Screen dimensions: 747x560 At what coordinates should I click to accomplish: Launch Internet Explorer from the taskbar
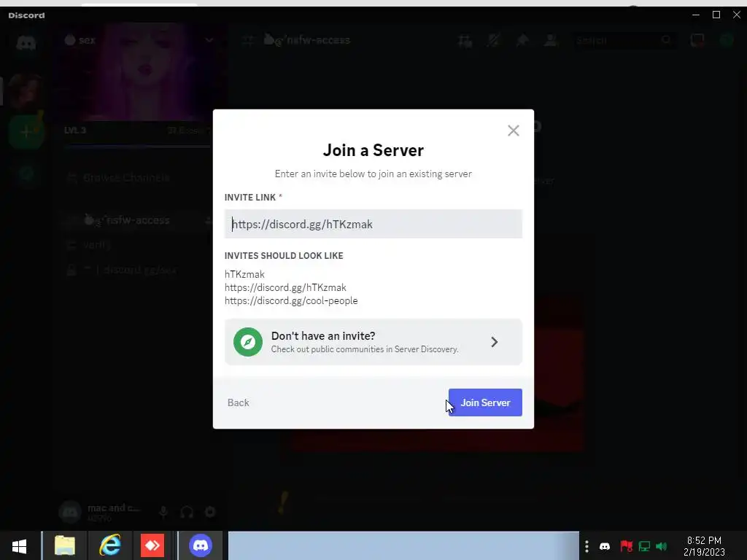[110, 545]
